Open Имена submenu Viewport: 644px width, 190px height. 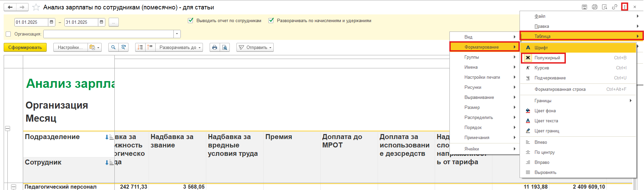pyautogui.click(x=484, y=67)
